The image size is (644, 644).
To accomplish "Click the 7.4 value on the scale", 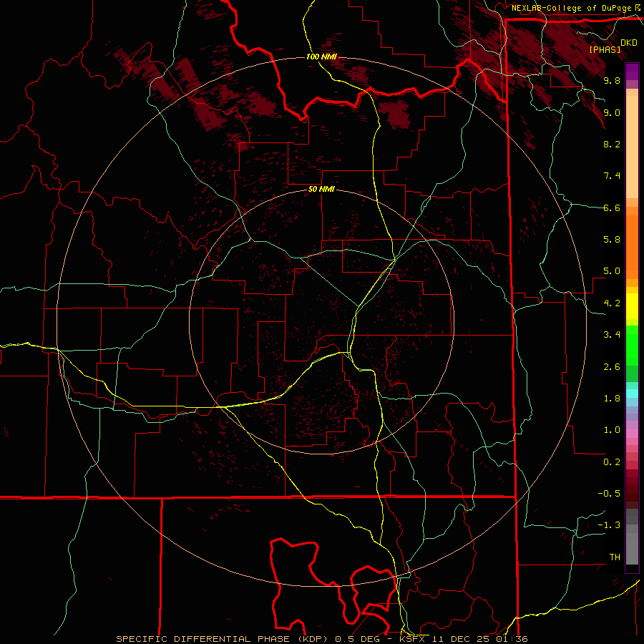I will coord(612,176).
